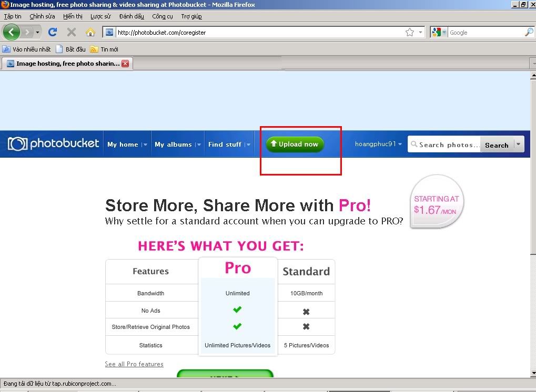Click the page scrollbar down arrow

(x=533, y=373)
